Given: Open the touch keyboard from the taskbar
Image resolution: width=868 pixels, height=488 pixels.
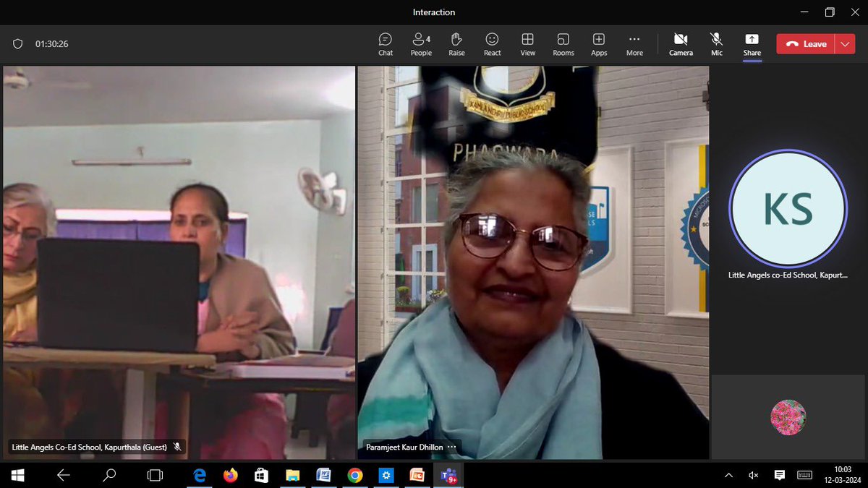Looking at the screenshot, I should click(x=805, y=476).
